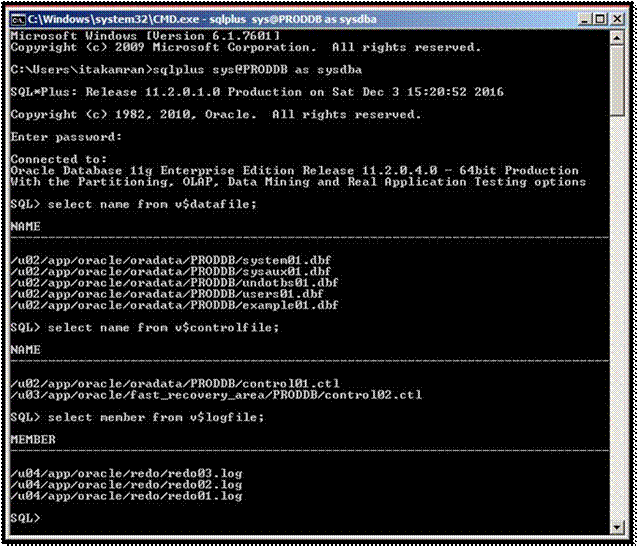Click the 'Connected to:' line
The height and width of the screenshot is (550, 641).
pyautogui.click(x=59, y=159)
